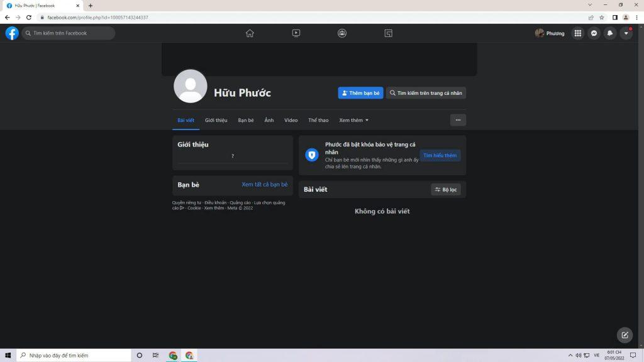
Task: Click the Thêm bạn bè button
Action: click(x=360, y=93)
